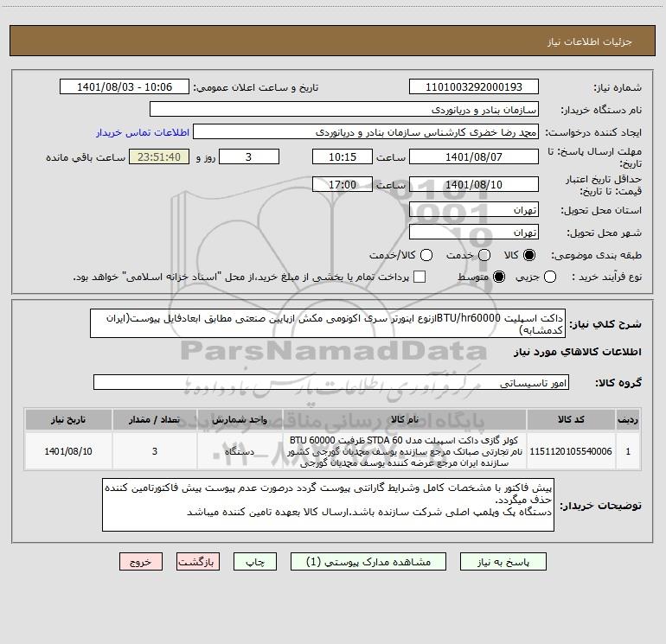The width and height of the screenshot is (666, 644).
Task: Click the buyer name field سازمان بنادر و دریانوردی
Action: coord(344,110)
